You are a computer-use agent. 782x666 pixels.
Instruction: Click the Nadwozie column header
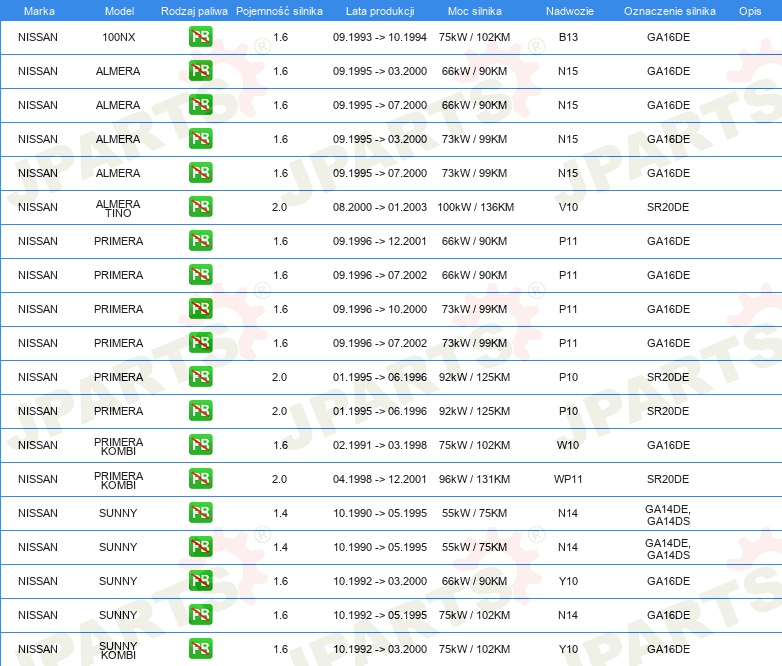(x=570, y=11)
